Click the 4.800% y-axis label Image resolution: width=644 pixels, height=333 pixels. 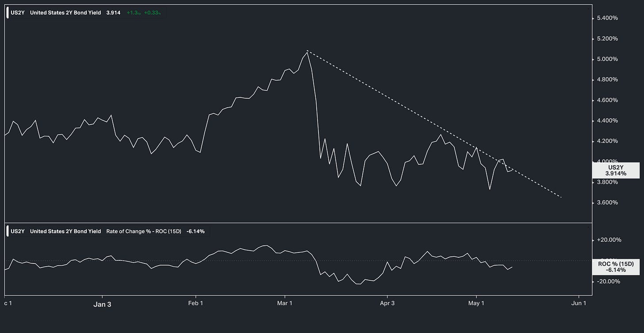(607, 80)
